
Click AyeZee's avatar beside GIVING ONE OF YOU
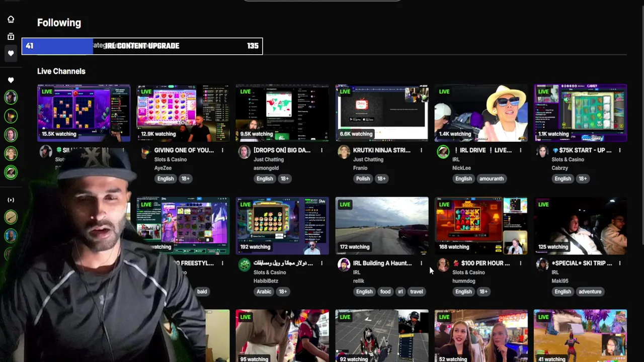pyautogui.click(x=145, y=152)
